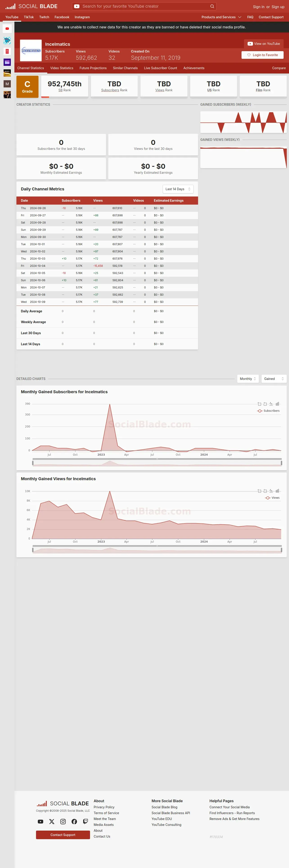Select bar chart view on Subscribers chart
The height and width of the screenshot is (868, 289).
[x=277, y=404]
